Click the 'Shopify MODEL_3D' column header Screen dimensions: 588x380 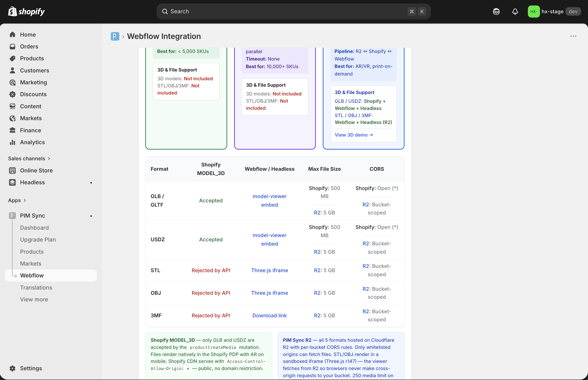point(211,169)
